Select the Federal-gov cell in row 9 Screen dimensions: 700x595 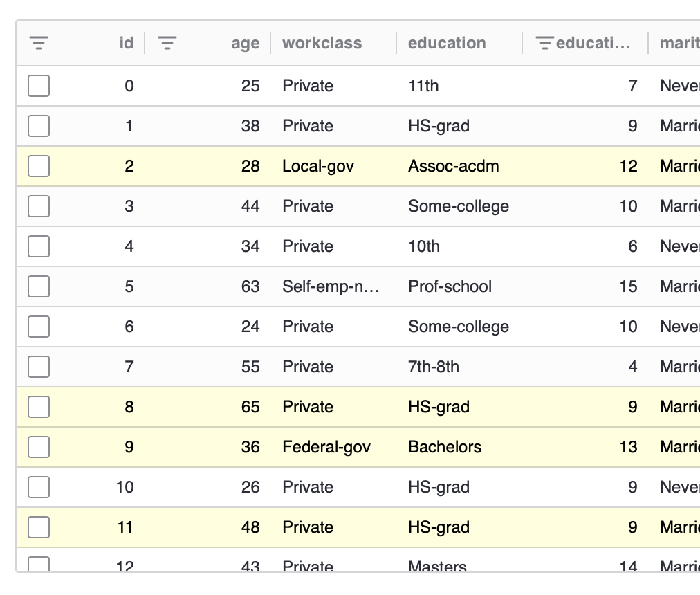coord(326,447)
